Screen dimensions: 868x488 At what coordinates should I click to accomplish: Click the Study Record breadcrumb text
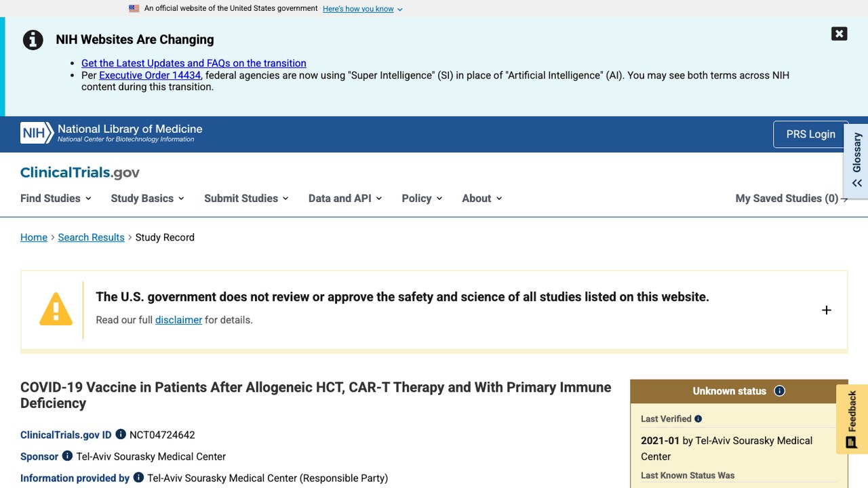click(165, 237)
